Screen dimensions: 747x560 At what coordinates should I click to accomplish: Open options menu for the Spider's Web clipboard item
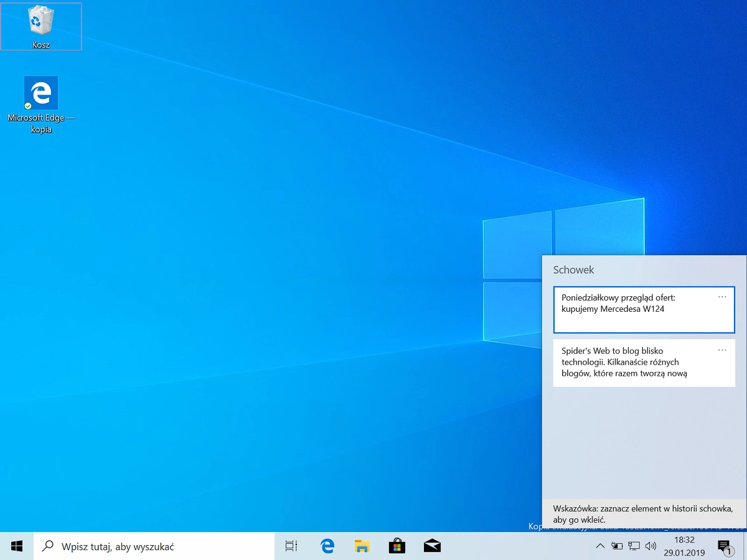pyautogui.click(x=722, y=350)
